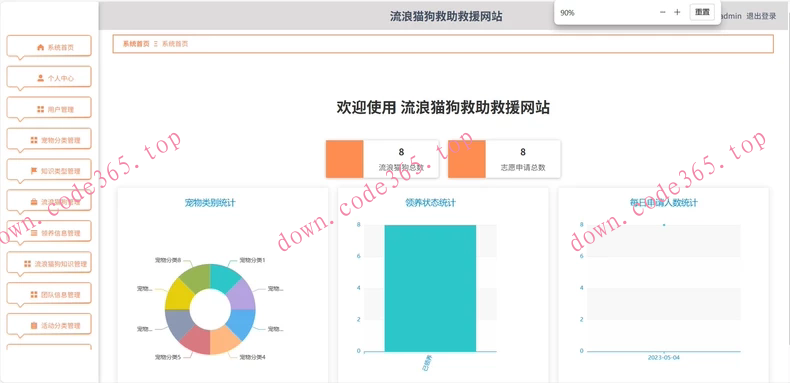Image resolution: width=790 pixels, height=383 pixels.
Task: Click the 志愿申请总数 statistics card
Action: 504,159
